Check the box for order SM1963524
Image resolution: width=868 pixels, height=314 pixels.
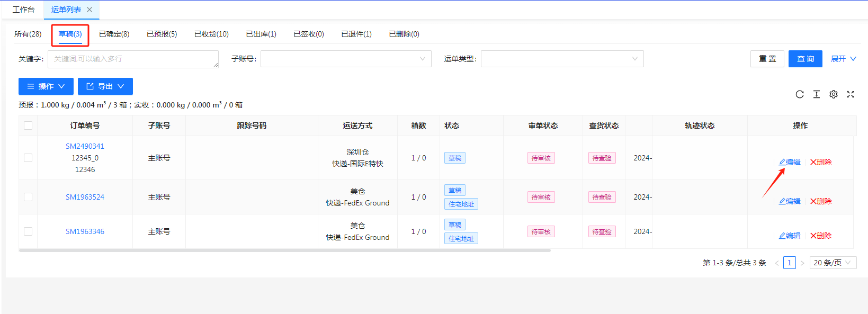[x=28, y=197]
